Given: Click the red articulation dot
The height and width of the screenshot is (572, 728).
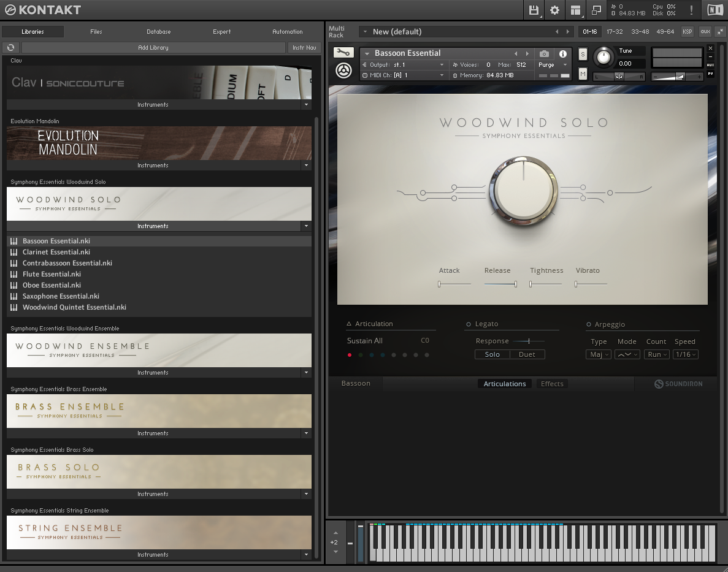Looking at the screenshot, I should tap(350, 355).
